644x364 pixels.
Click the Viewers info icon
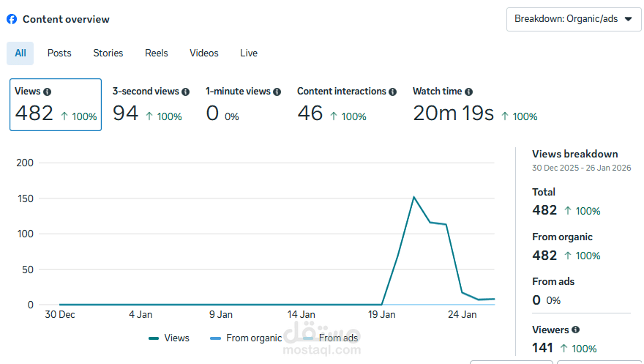click(575, 330)
